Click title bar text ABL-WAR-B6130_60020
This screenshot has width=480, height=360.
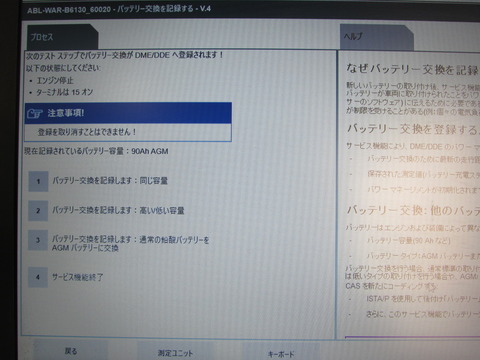pos(69,10)
